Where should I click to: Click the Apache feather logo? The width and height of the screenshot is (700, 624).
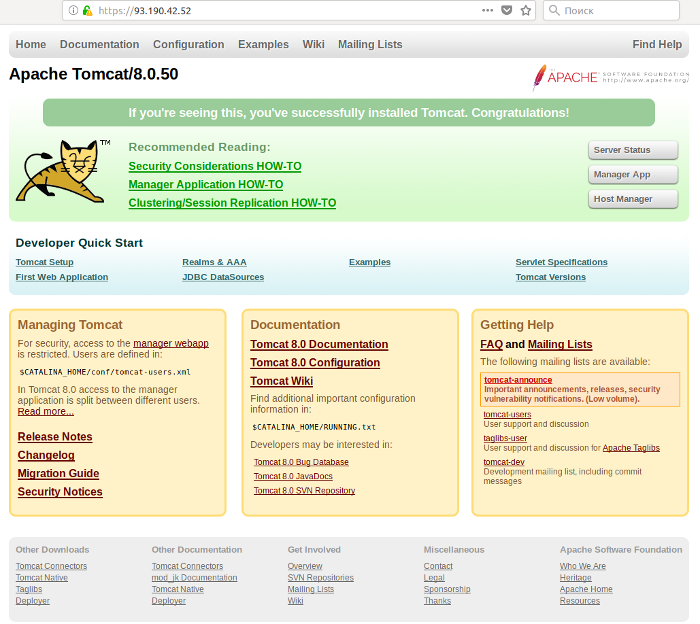611,77
